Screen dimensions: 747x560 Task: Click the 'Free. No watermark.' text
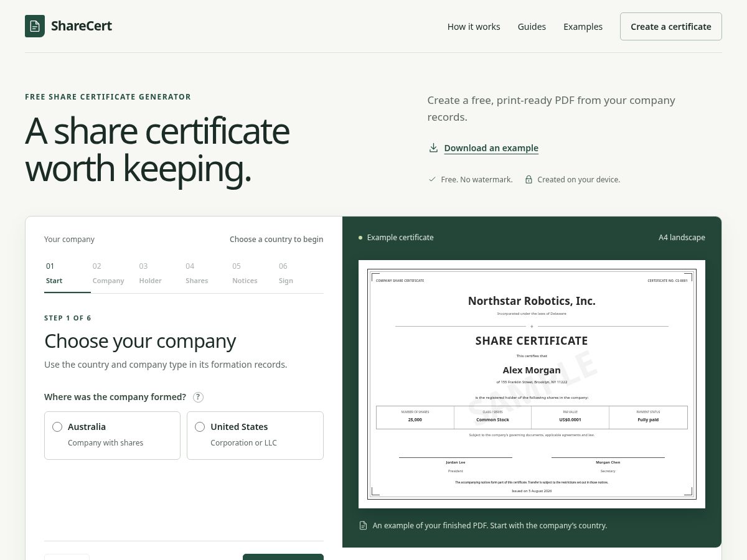(477, 179)
